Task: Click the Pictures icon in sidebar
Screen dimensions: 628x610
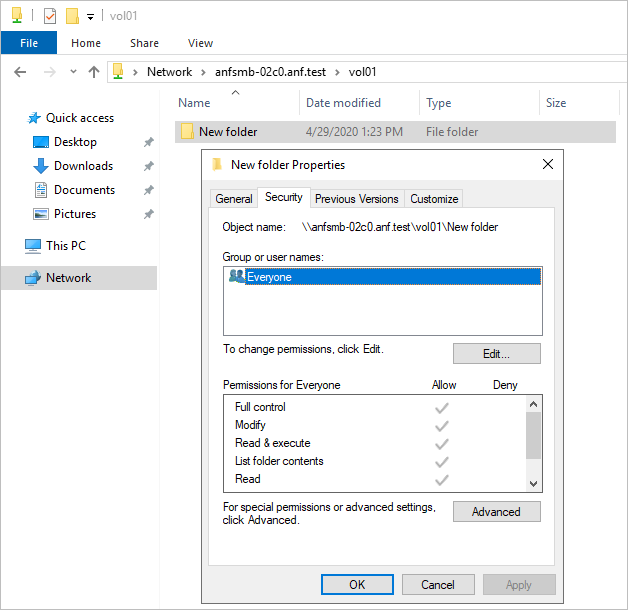Action: click(x=41, y=214)
